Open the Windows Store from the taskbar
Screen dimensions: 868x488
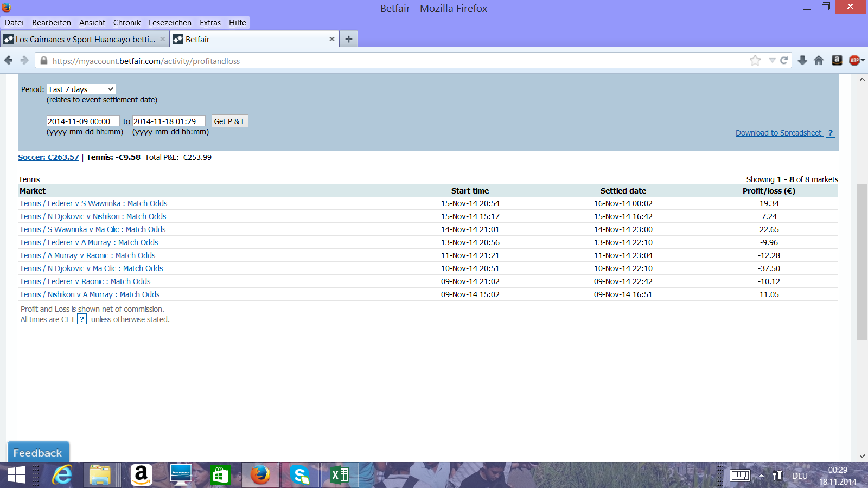click(x=220, y=476)
